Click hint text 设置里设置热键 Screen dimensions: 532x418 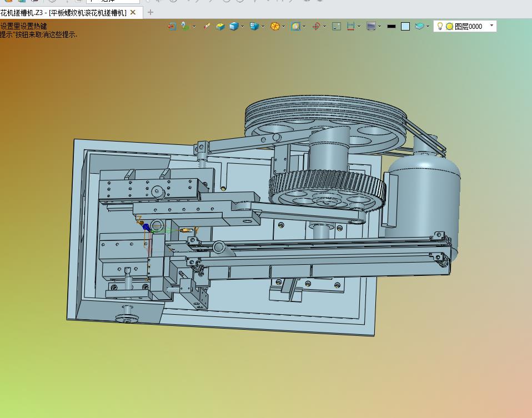24,27
